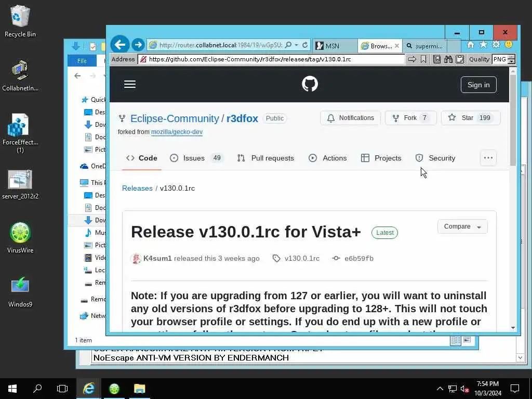Image resolution: width=532 pixels, height=399 pixels.
Task: Open the Action Center notification icon
Action: click(x=515, y=389)
